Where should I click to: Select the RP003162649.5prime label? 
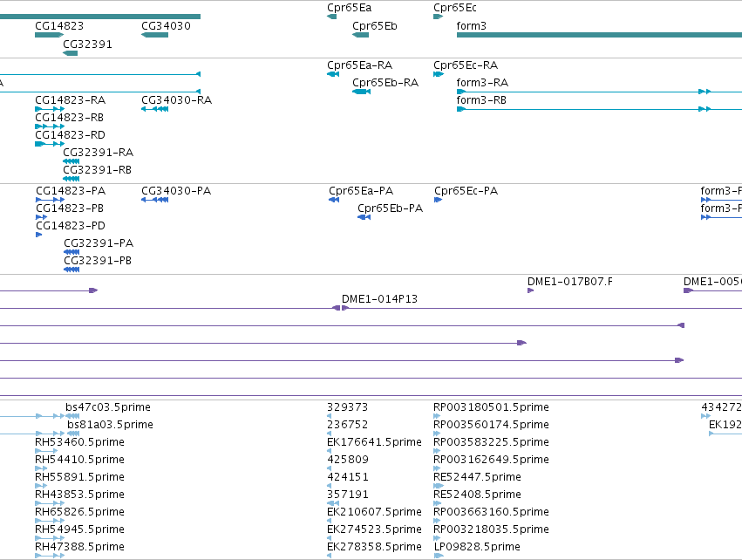pyautogui.click(x=491, y=460)
